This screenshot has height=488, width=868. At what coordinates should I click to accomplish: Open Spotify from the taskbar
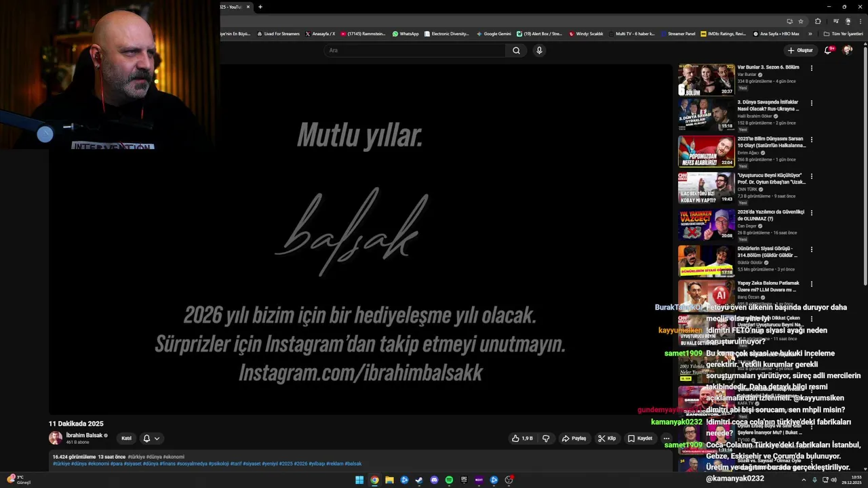pos(449,480)
